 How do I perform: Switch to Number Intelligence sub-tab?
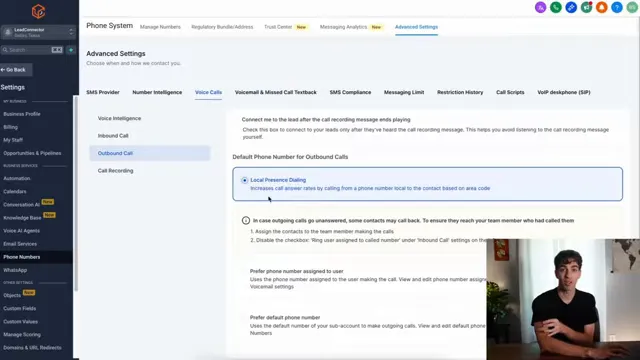(x=157, y=92)
